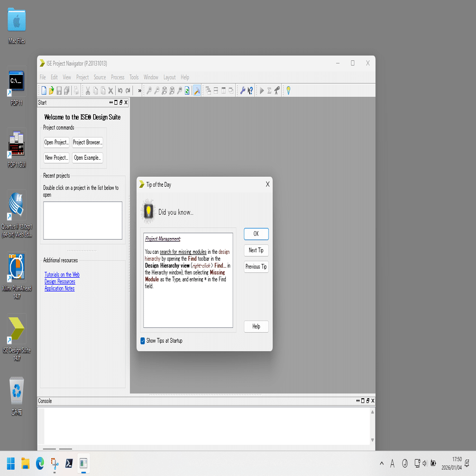
Task: Click the Console scrollbar down arrow
Action: (372, 440)
